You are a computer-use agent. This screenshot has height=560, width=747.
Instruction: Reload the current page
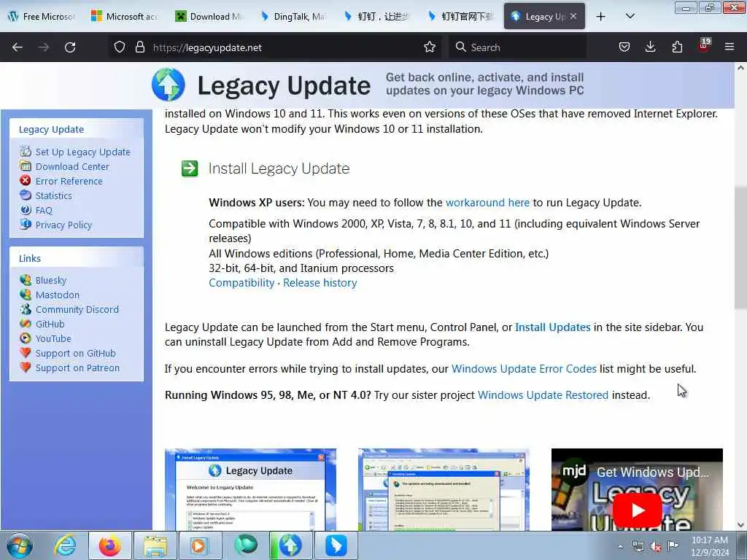click(x=70, y=47)
